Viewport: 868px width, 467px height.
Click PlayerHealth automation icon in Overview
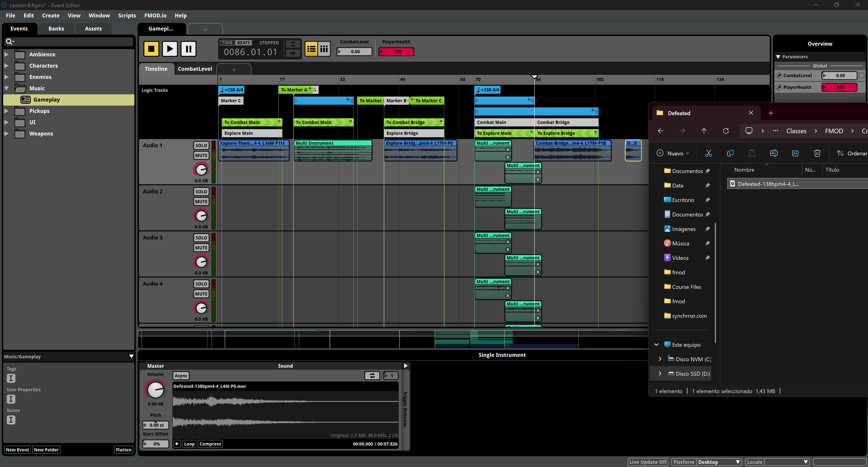point(779,88)
